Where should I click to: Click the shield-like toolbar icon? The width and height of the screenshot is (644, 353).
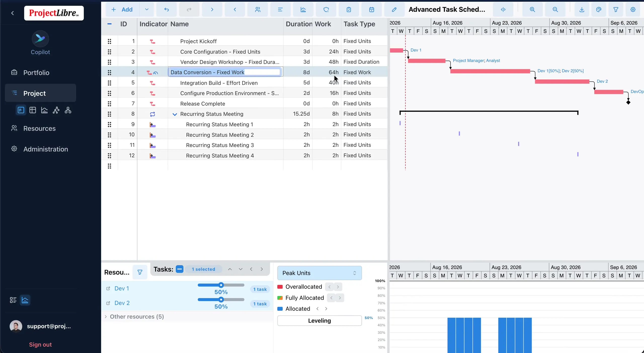pyautogui.click(x=326, y=10)
